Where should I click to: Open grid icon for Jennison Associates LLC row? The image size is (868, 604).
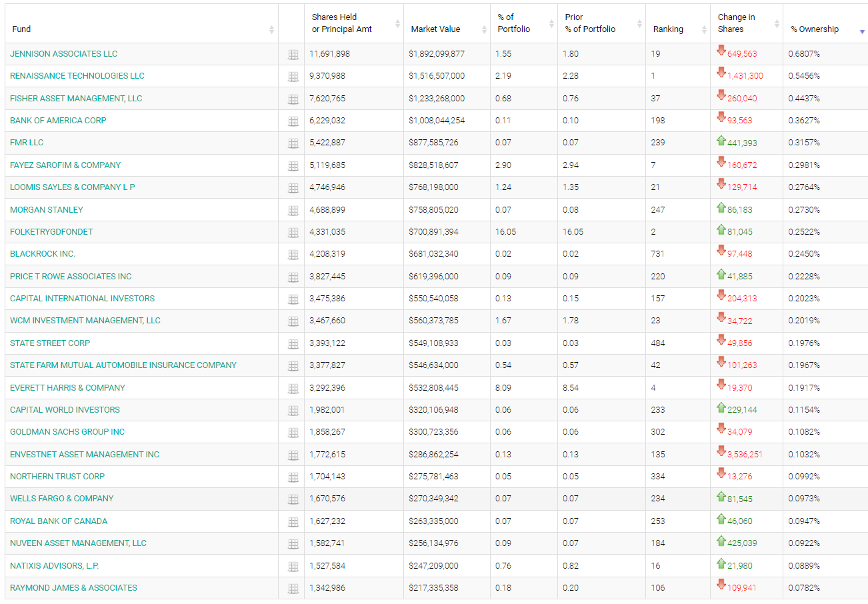pos(293,55)
